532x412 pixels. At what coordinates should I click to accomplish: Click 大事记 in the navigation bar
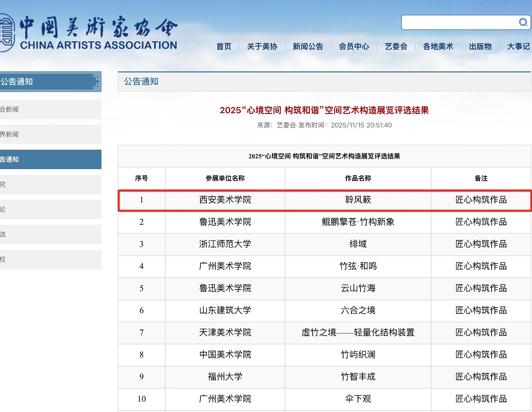coord(518,47)
